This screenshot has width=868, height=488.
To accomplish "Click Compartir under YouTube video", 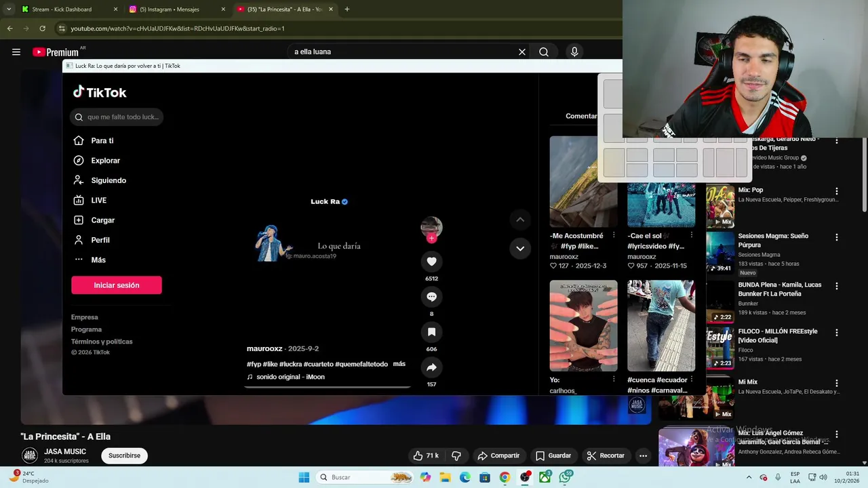I will 498,455.
